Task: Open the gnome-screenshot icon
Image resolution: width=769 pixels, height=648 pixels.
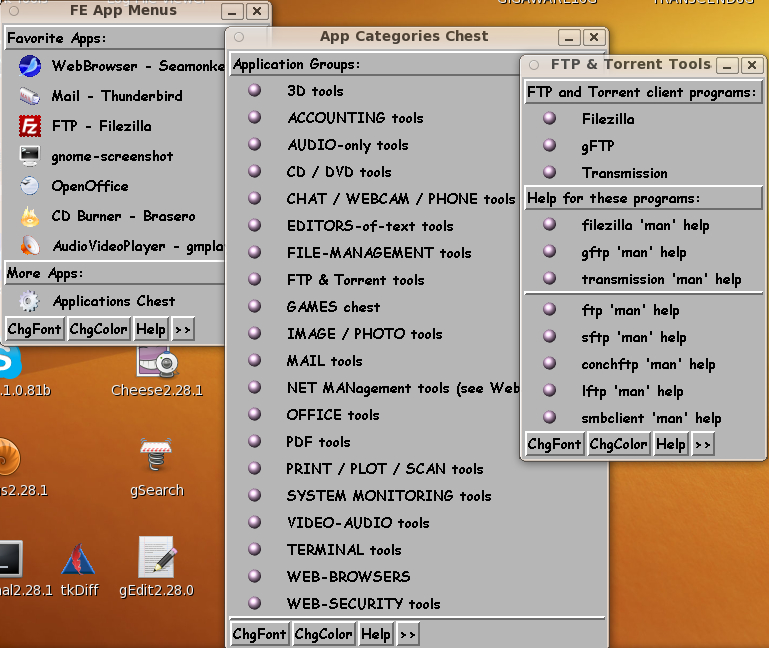Action: (31, 156)
